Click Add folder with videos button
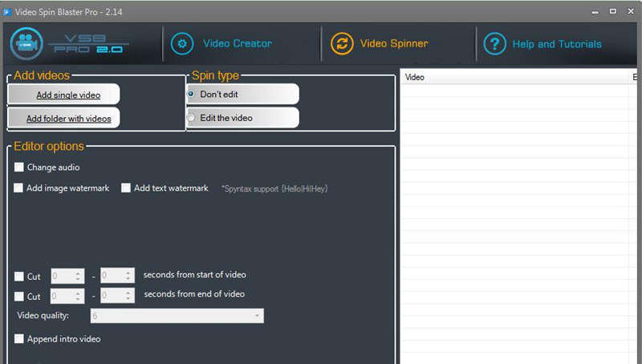Screen dimensions: 642x364 point(64,118)
